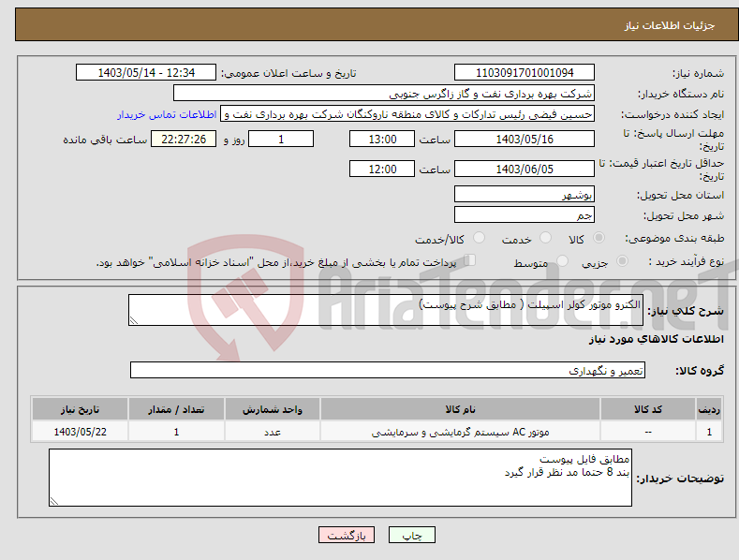739x560 pixels.
Task: Click the unit cell عدد
Action: 273,432
